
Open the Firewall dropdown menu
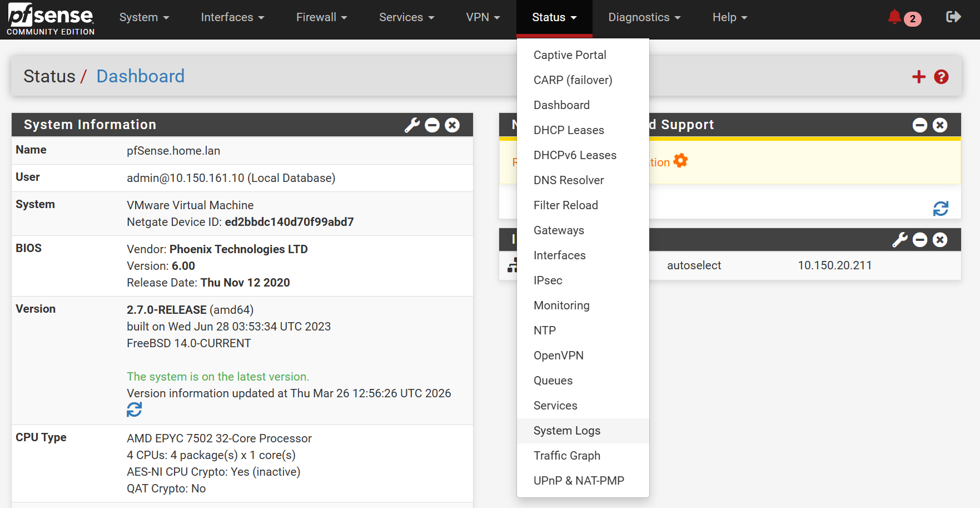click(321, 17)
